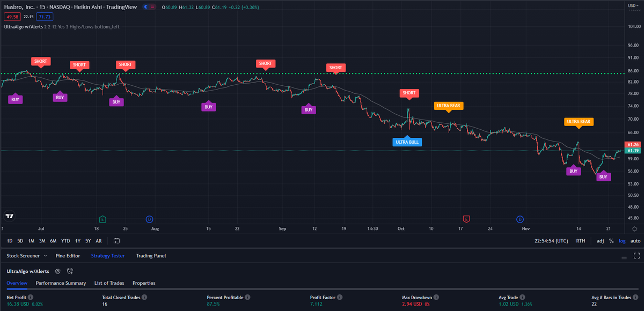Show Net Profit info tooltip icon
Image resolution: width=644 pixels, height=311 pixels.
point(31,297)
